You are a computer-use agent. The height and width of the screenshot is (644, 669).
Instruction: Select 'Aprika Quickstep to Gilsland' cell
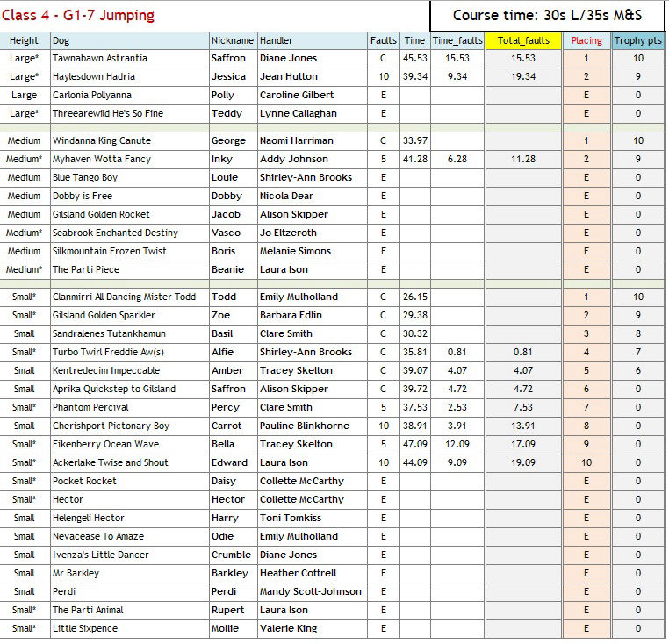coord(130,389)
